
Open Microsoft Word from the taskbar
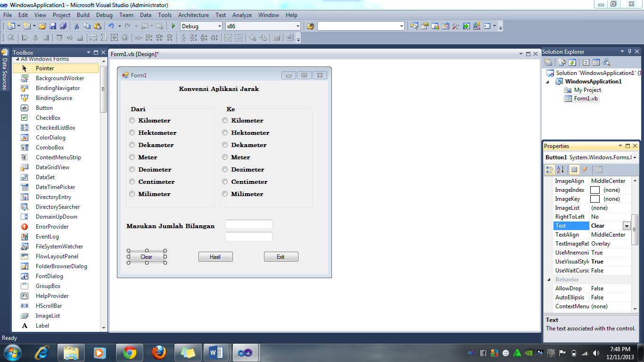coord(216,352)
